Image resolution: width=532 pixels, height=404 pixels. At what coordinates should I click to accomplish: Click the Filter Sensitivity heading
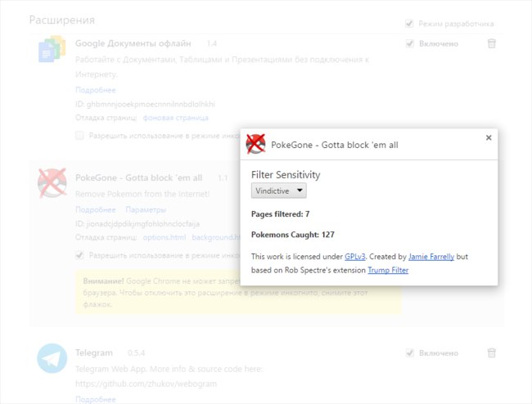click(286, 174)
